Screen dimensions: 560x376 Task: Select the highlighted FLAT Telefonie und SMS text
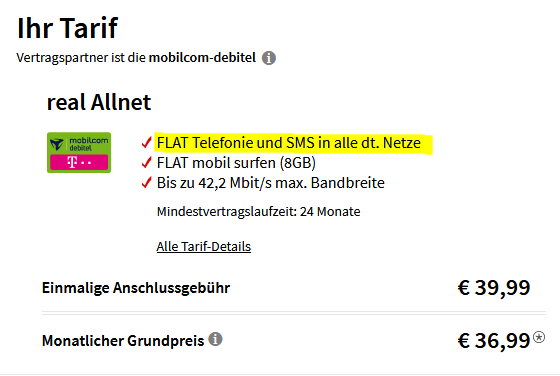(x=289, y=143)
